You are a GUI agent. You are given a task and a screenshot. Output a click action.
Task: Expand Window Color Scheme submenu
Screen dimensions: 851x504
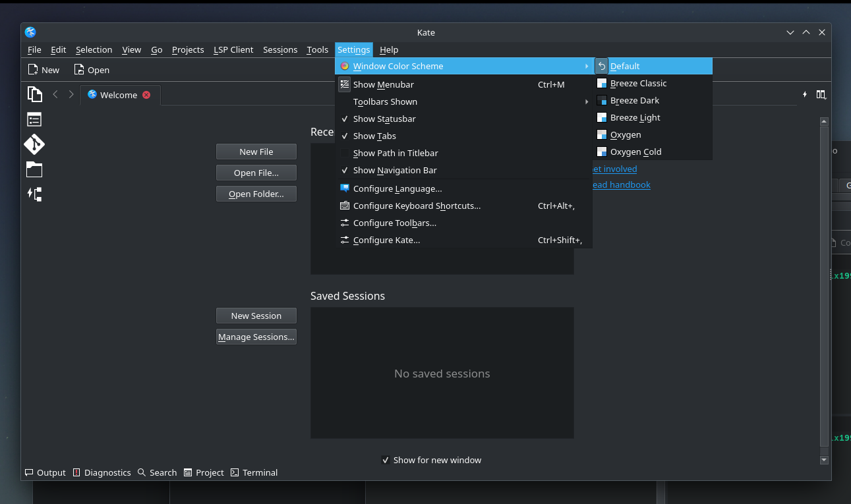(464, 66)
